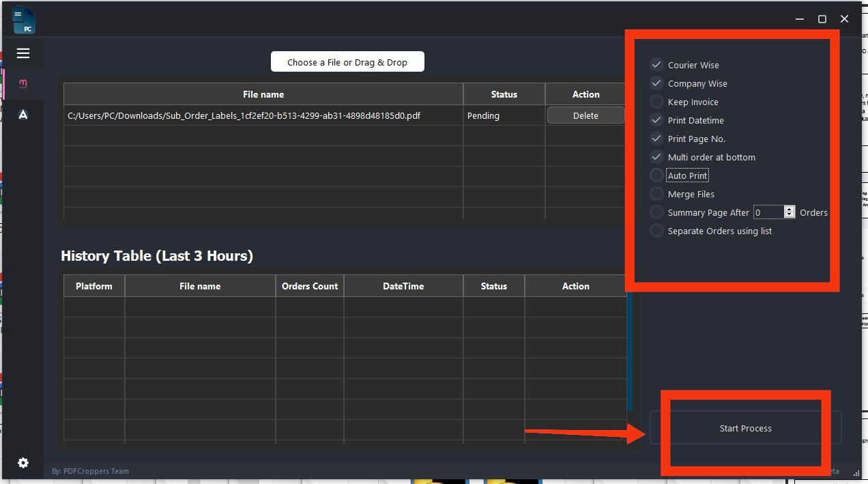Disable the Courier Wise option

tap(656, 65)
